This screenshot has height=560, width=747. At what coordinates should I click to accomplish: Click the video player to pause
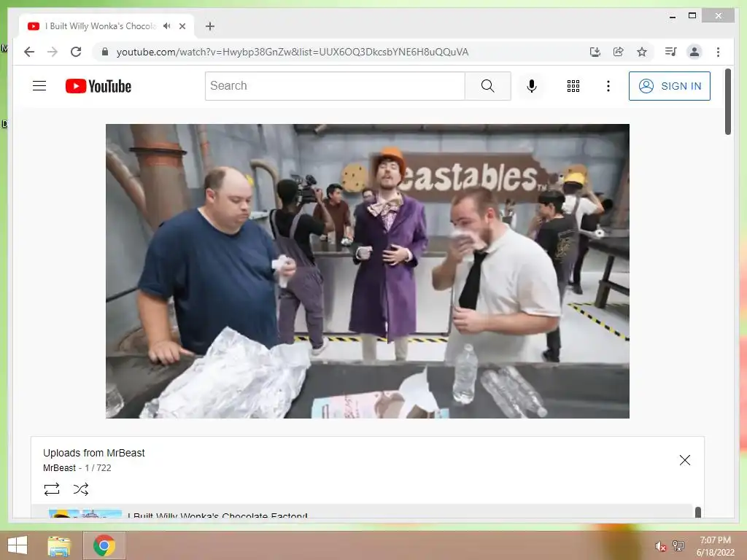[x=368, y=271]
